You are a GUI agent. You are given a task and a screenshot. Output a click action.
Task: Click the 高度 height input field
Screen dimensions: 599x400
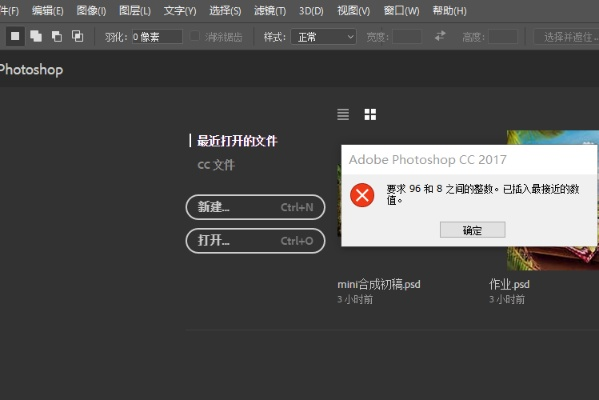click(503, 37)
